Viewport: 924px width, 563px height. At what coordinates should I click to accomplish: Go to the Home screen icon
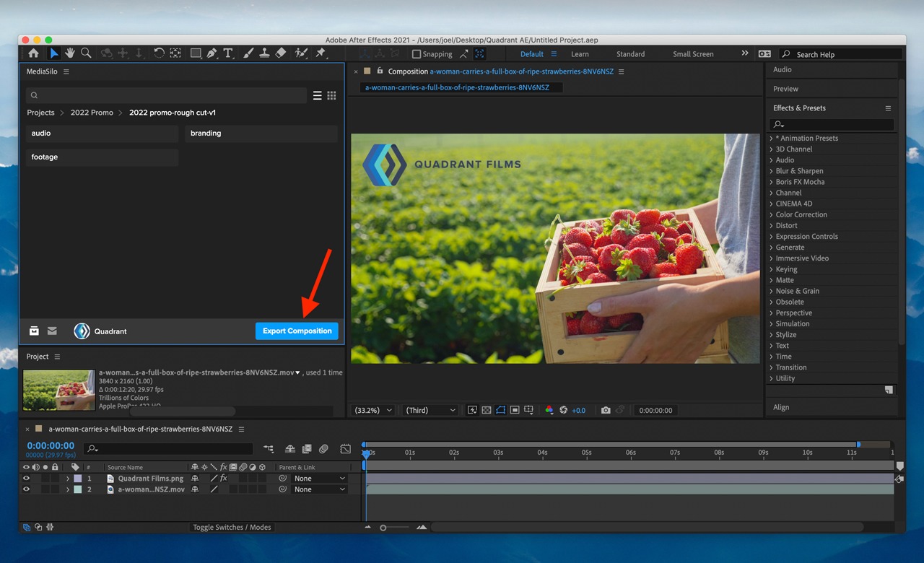(33, 53)
